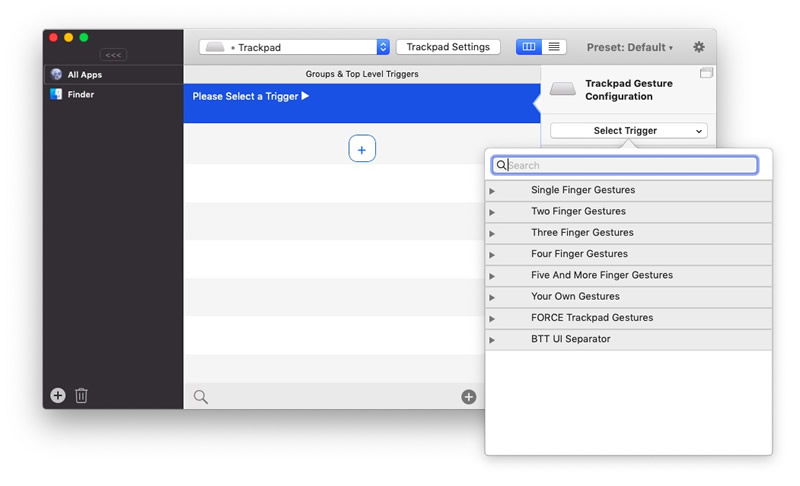Add trigger with the bottom dark plus icon

click(x=468, y=397)
